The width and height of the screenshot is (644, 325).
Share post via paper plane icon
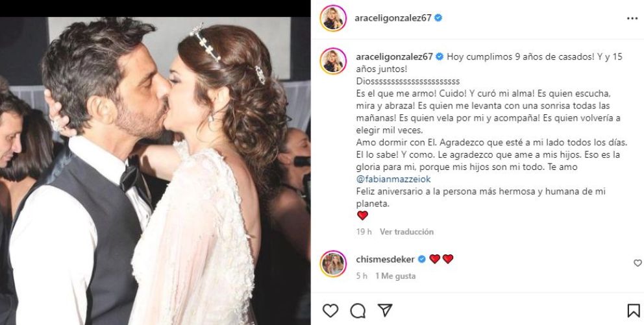(385, 310)
